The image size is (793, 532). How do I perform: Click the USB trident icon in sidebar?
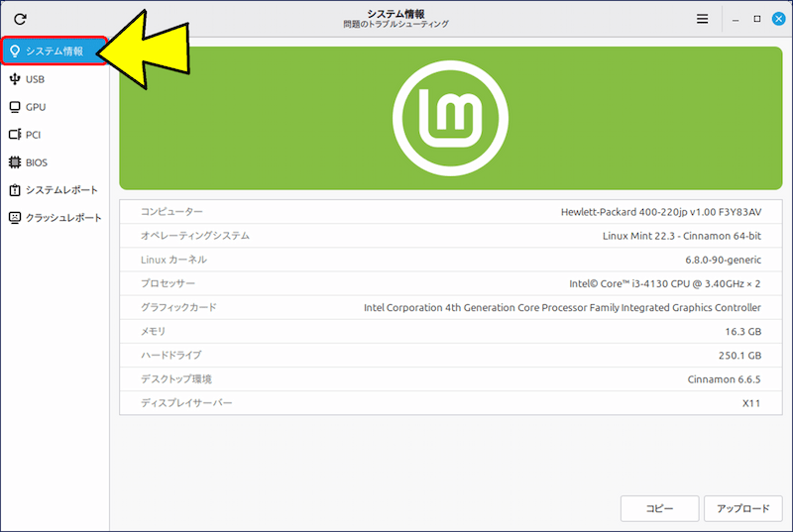(15, 79)
